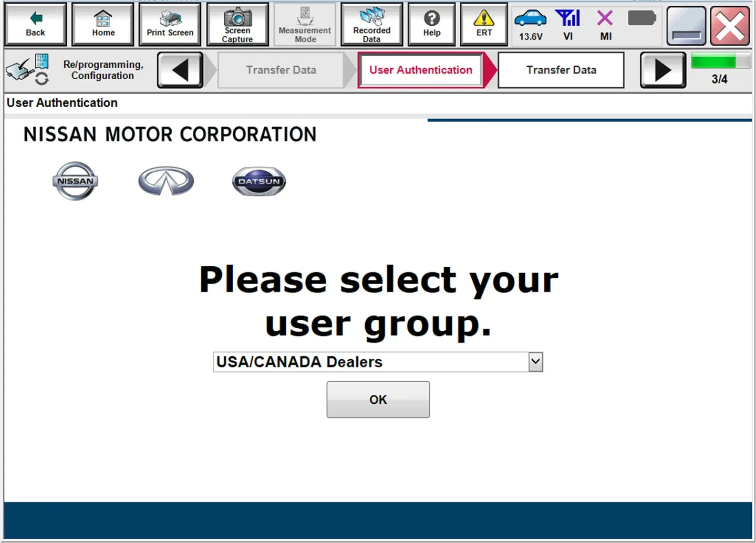Click the Nissan logo
This screenshot has height=543, width=756.
pos(75,181)
